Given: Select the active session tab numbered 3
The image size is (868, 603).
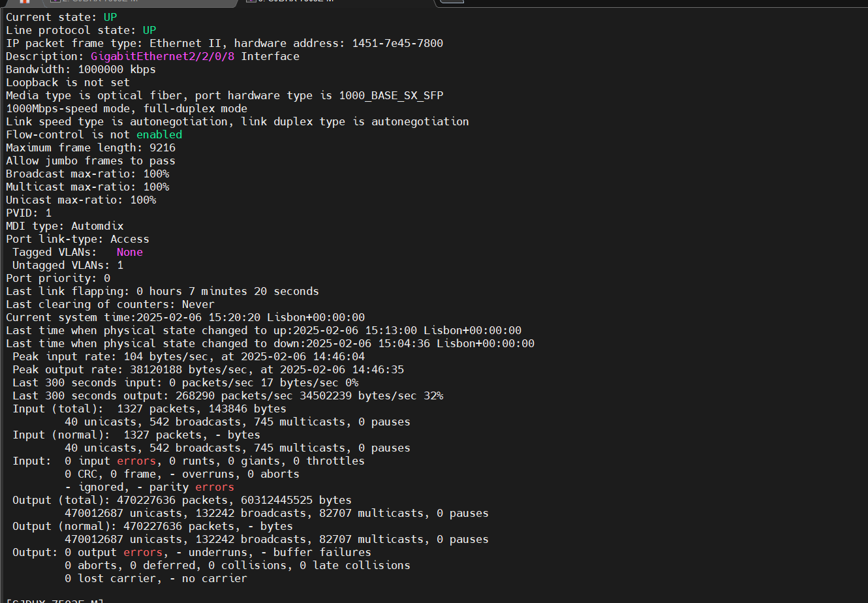Looking at the screenshot, I should pyautogui.click(x=294, y=1).
